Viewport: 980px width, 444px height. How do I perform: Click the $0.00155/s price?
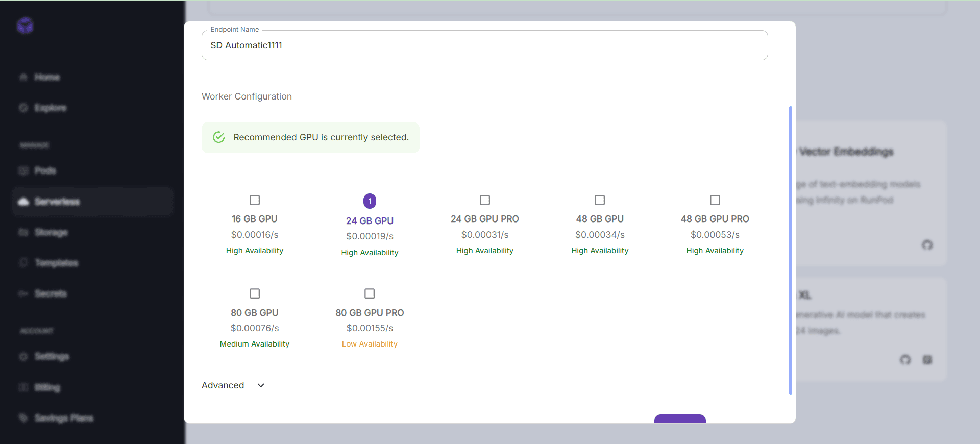370,328
